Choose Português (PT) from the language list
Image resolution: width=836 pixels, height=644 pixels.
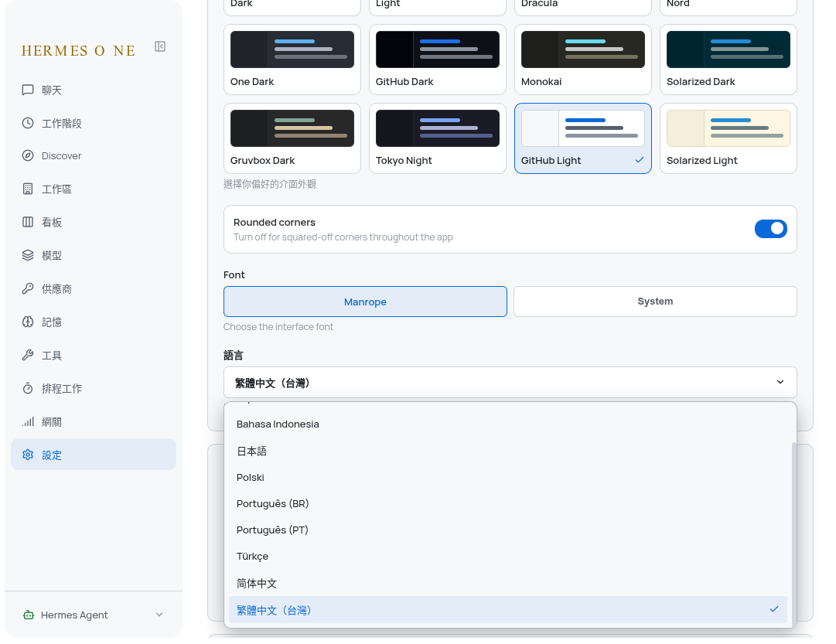coord(507,530)
